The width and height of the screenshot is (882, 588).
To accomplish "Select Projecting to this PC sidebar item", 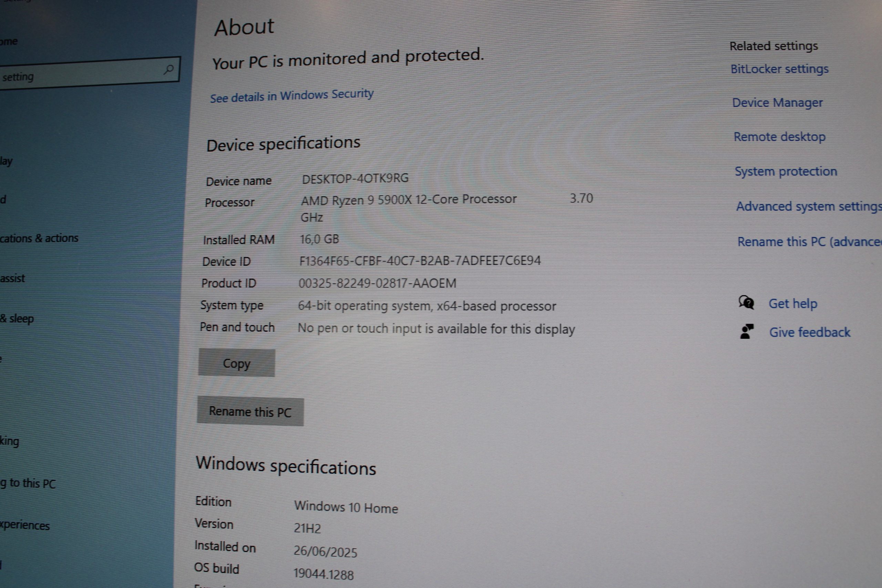I will tap(28, 483).
